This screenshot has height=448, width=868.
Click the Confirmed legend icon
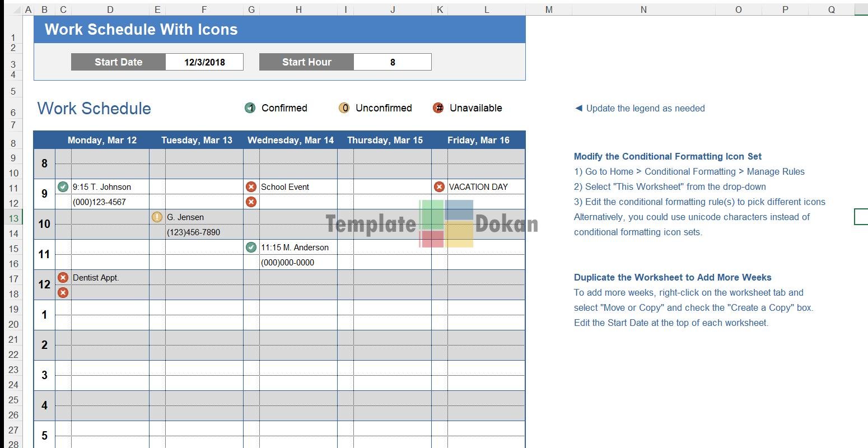point(250,108)
